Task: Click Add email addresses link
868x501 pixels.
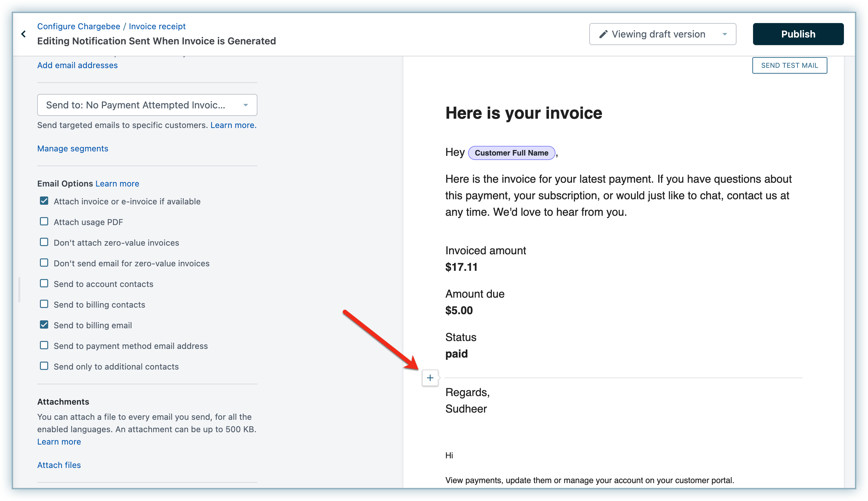Action: [77, 65]
